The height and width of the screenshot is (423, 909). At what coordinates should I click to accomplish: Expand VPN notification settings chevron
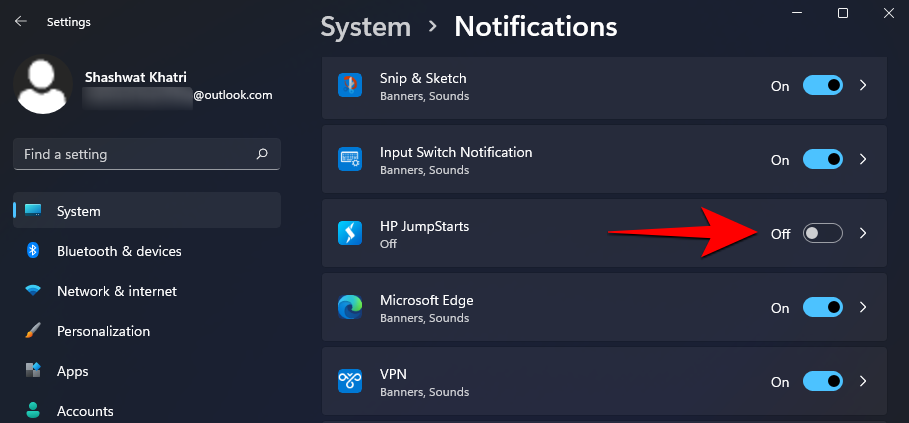click(x=864, y=381)
